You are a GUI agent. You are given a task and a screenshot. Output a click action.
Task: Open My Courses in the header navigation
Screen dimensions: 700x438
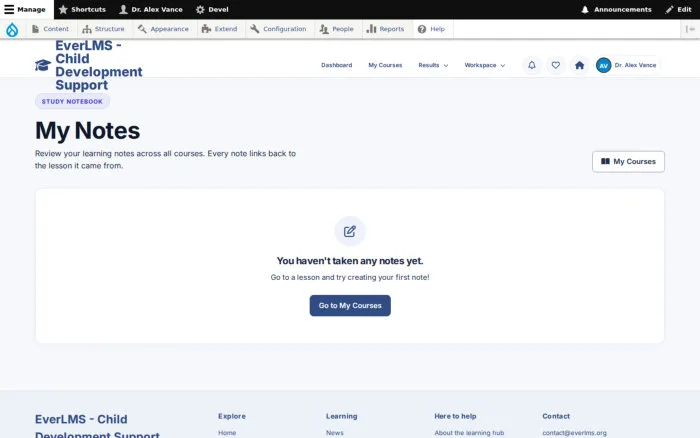(x=385, y=65)
